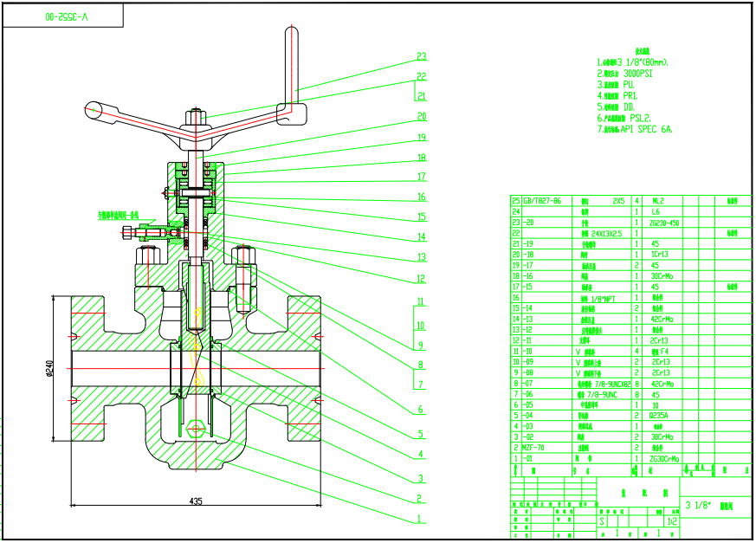Click part callout number 23
Image resolution: width=756 pixels, height=543 pixels.
(x=422, y=56)
